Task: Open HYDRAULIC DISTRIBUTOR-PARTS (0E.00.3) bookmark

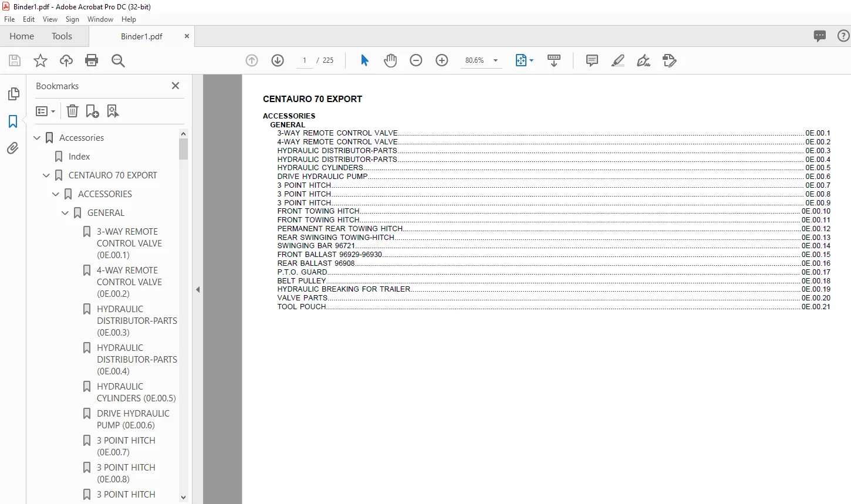Action: [137, 321]
